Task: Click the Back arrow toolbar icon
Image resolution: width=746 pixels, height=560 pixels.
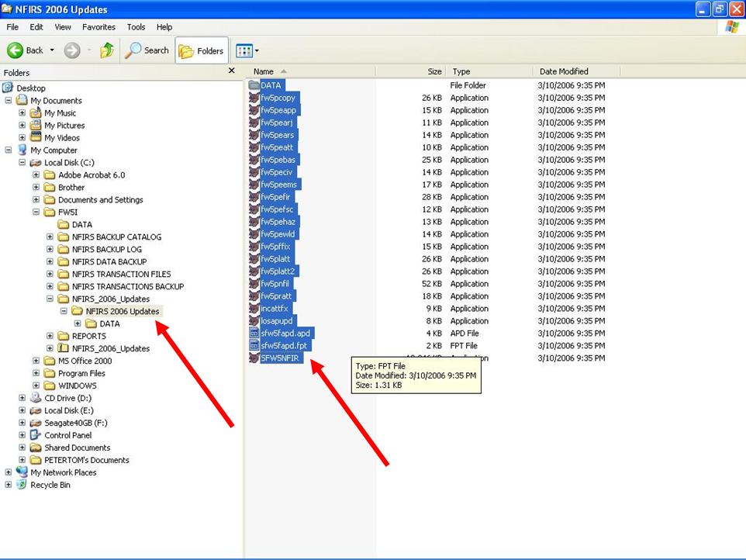Action: [x=16, y=50]
